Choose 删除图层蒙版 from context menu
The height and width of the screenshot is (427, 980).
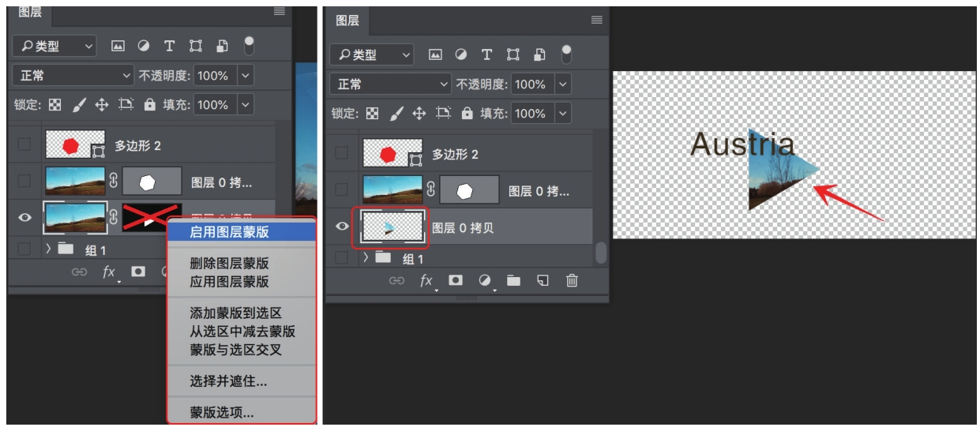(241, 264)
